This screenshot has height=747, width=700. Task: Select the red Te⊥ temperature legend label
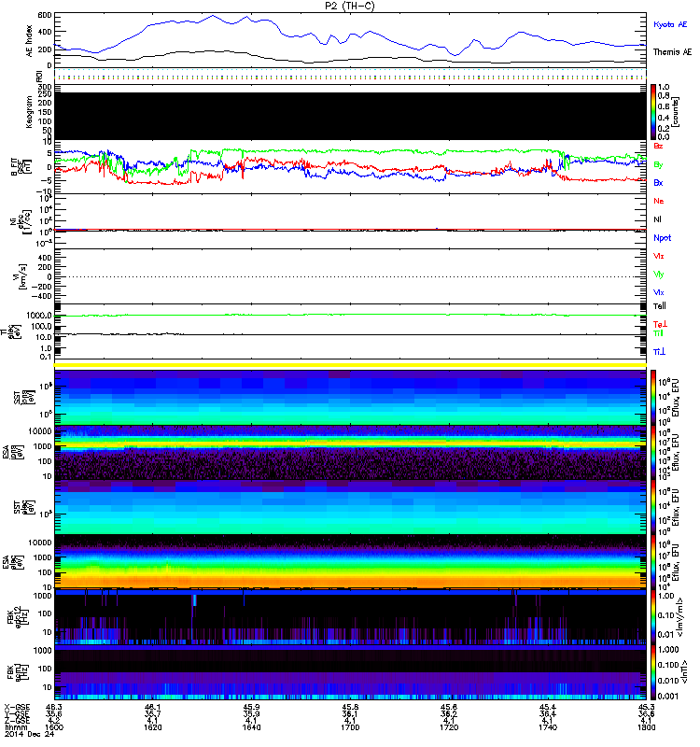(660, 324)
